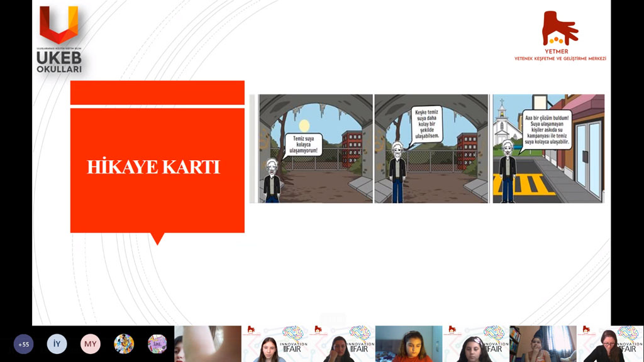Select the MY participant avatar

[91, 344]
